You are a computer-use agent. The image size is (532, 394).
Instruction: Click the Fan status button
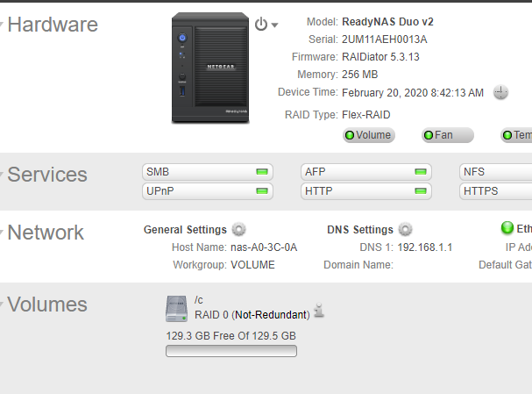[x=447, y=135]
